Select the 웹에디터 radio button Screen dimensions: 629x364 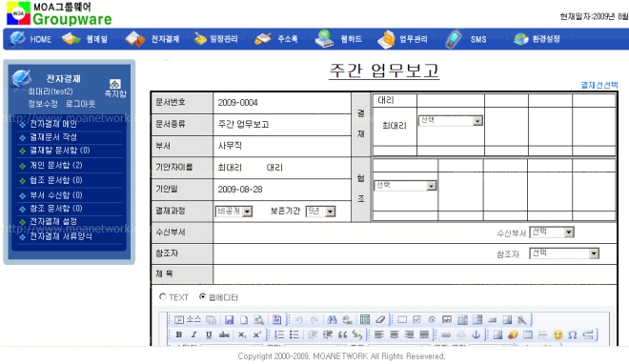tap(203, 296)
